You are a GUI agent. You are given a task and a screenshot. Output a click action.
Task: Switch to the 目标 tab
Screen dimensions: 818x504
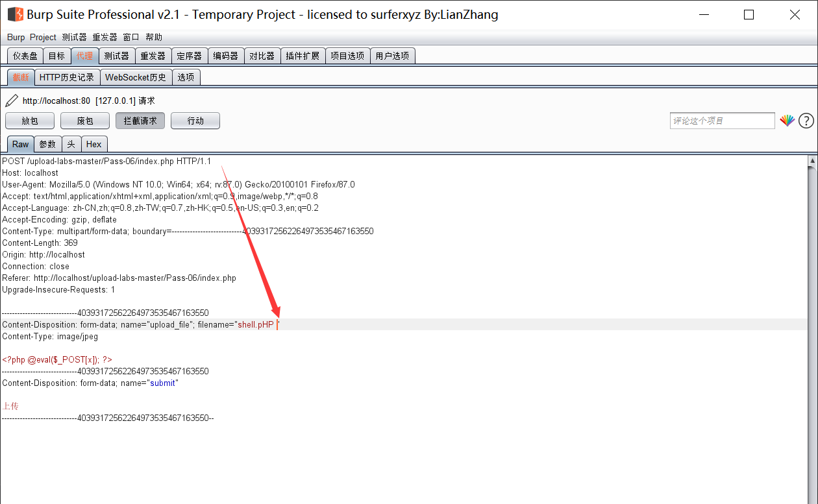tap(57, 56)
